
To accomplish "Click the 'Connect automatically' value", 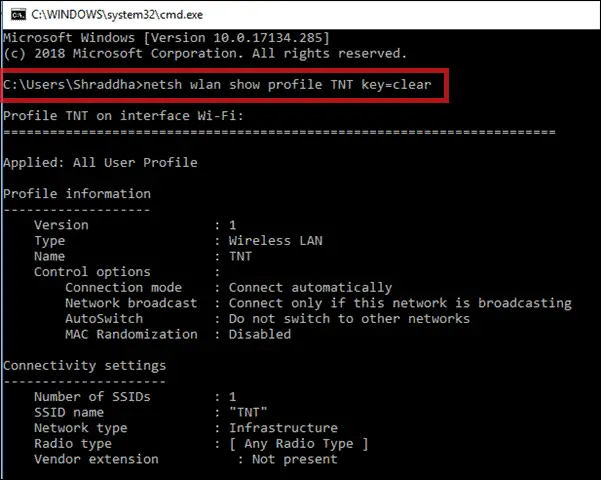I will pos(310,288).
